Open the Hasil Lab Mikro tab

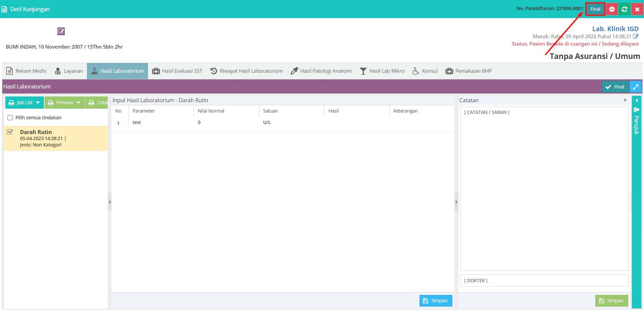[382, 71]
